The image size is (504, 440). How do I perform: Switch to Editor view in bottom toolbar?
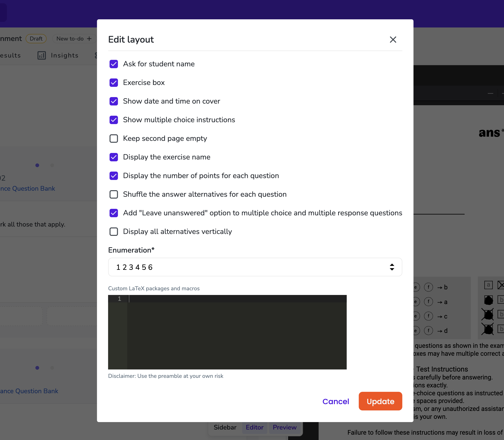tap(255, 427)
